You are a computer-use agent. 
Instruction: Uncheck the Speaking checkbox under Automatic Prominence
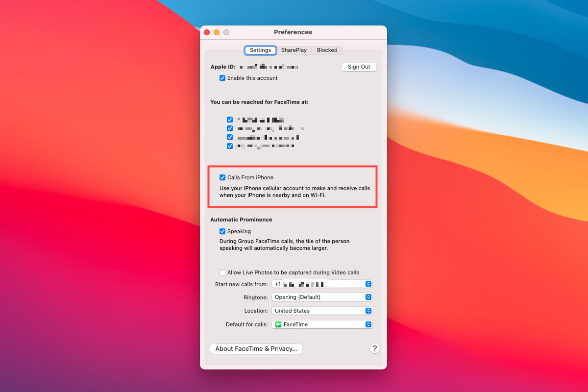(222, 231)
